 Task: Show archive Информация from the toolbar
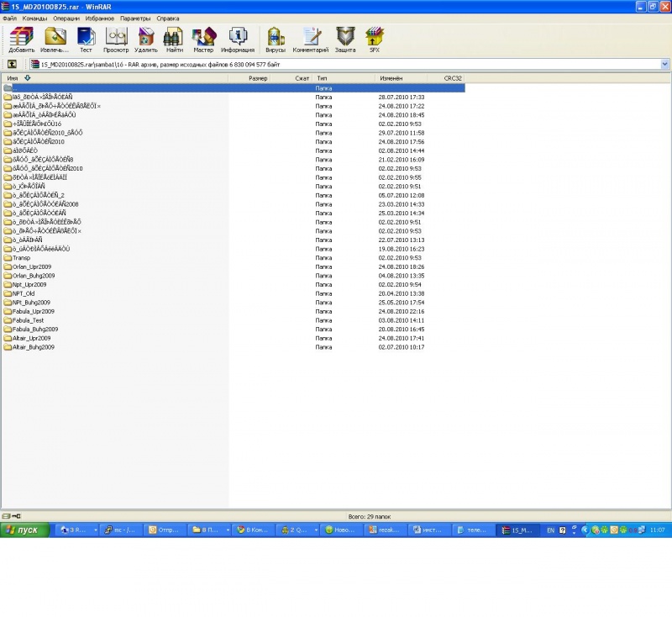click(238, 39)
